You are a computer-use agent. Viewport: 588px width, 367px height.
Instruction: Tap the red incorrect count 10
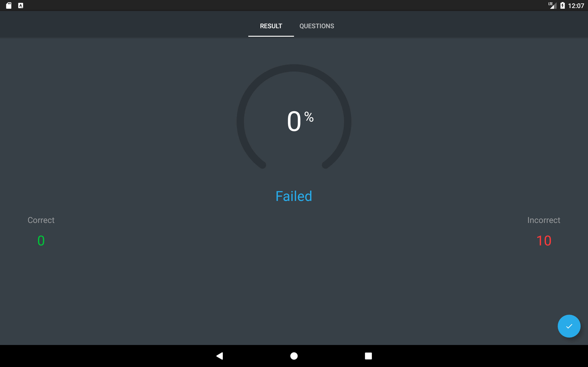(544, 241)
